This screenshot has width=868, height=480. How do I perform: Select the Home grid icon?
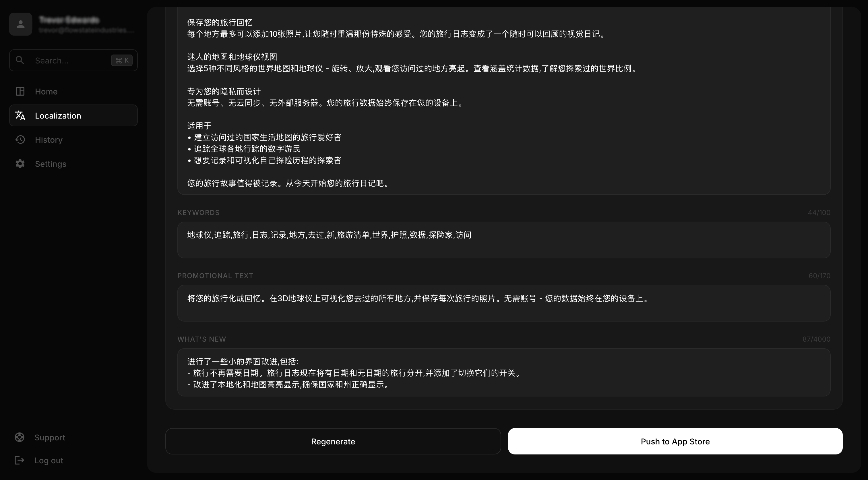point(20,91)
